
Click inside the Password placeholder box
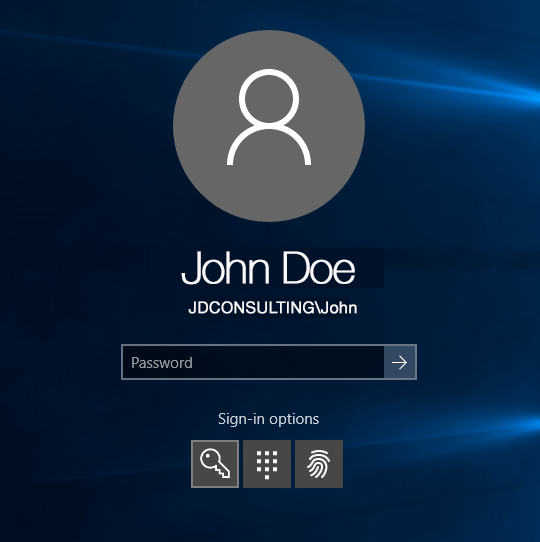tap(253, 362)
